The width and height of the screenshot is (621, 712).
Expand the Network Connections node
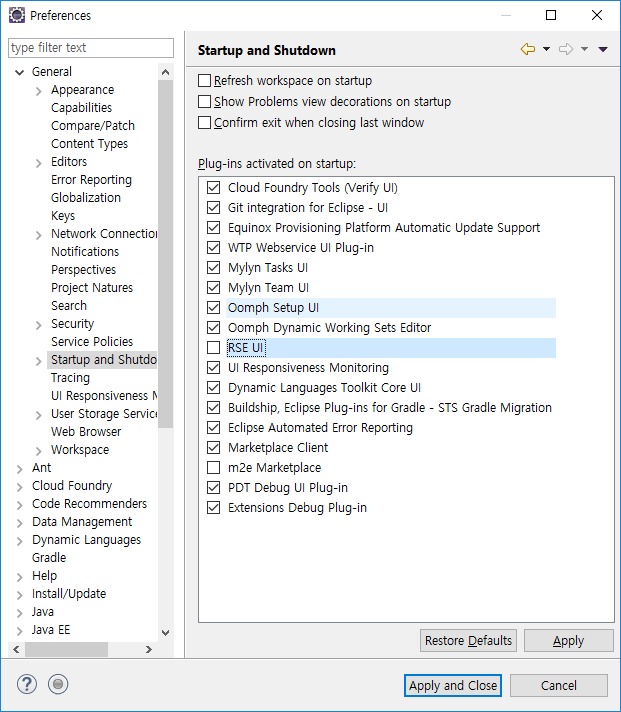point(39,235)
